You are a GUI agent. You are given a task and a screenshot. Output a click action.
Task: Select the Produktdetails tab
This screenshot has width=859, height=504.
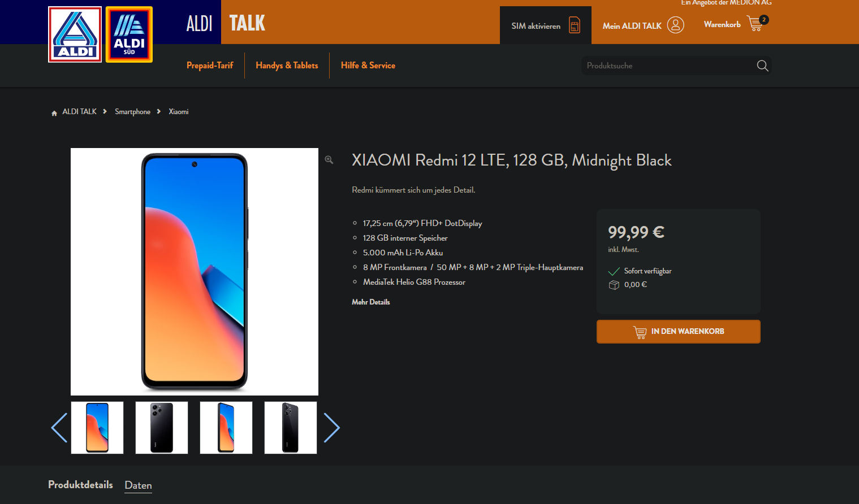pyautogui.click(x=80, y=485)
